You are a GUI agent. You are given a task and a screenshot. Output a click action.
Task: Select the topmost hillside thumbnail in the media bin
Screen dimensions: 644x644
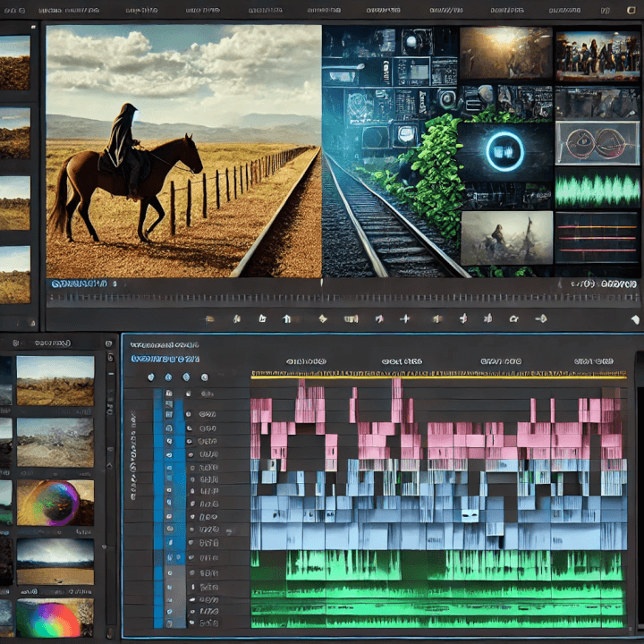coord(55,381)
